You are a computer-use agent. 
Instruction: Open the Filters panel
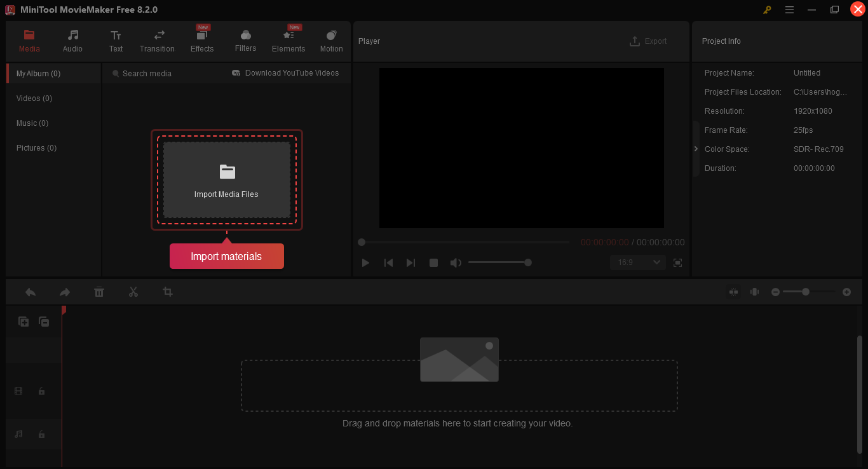[x=245, y=41]
